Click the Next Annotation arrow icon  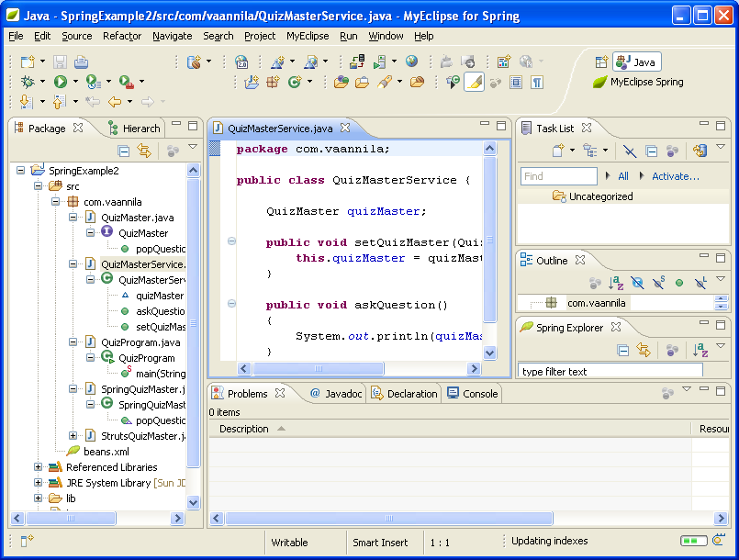coord(26,101)
